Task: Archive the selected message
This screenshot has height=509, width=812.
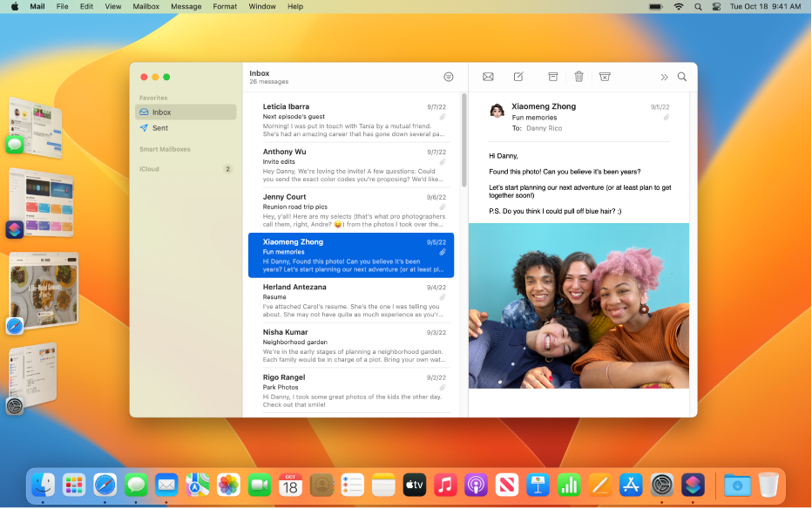Action: (552, 77)
